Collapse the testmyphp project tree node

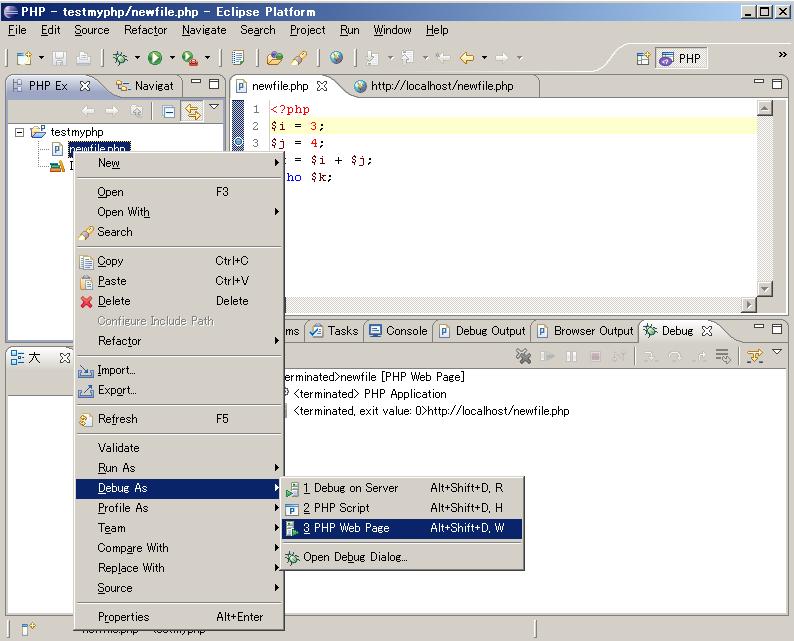20,132
